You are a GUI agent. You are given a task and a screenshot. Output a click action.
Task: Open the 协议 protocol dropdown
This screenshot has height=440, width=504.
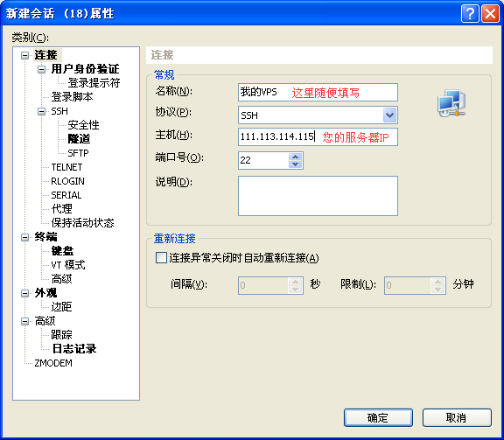[389, 115]
